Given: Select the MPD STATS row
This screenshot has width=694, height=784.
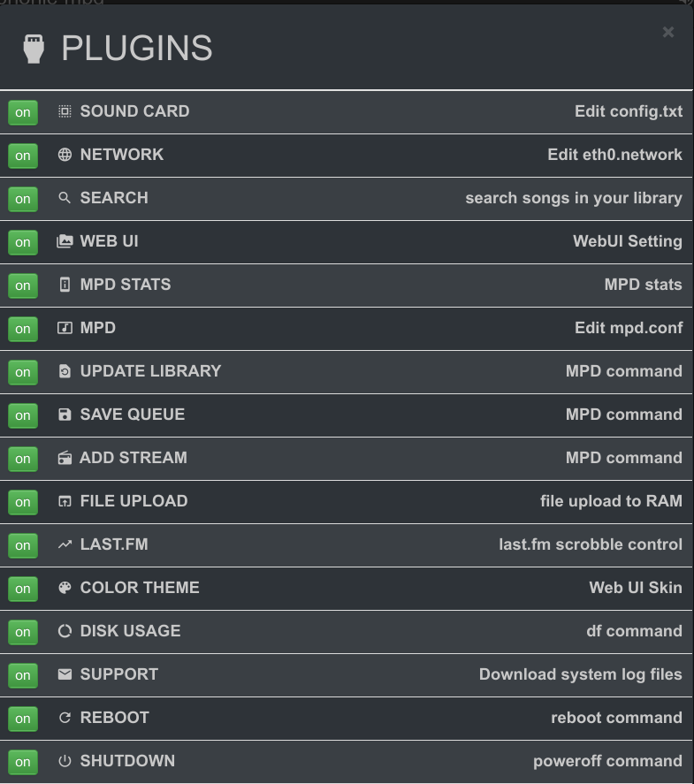Looking at the screenshot, I should 347,285.
